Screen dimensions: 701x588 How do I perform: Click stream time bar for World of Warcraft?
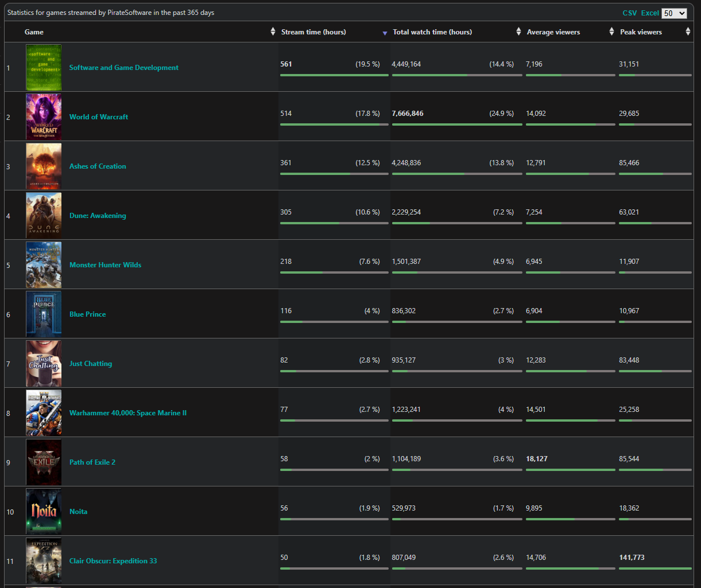334,124
